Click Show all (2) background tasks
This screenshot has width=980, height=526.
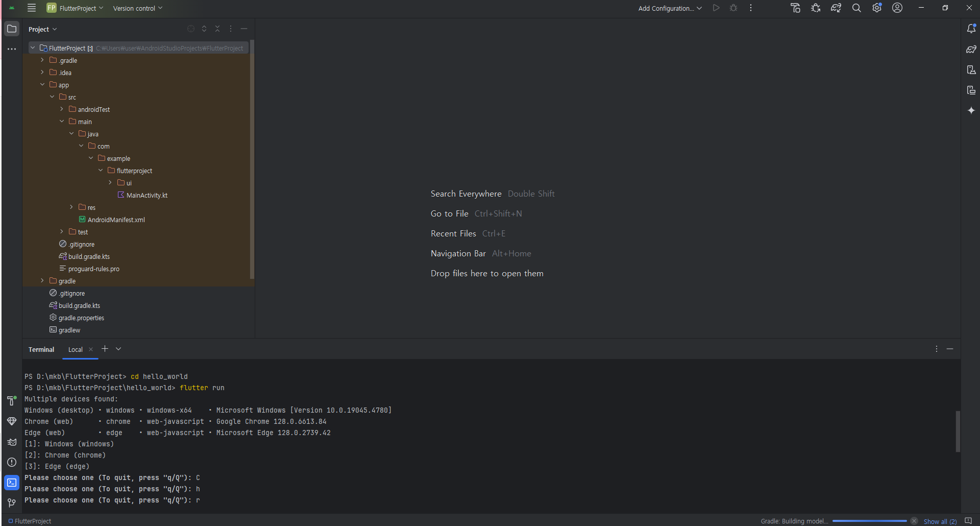[x=940, y=521]
